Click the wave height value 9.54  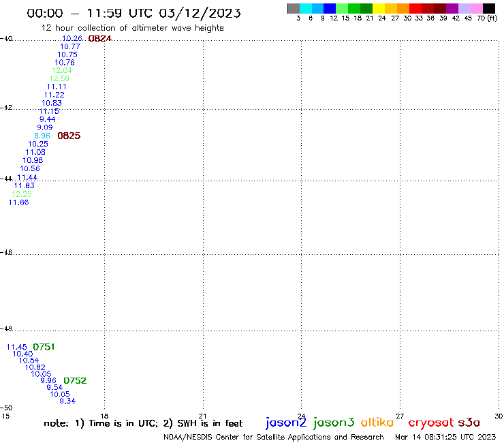point(54,387)
